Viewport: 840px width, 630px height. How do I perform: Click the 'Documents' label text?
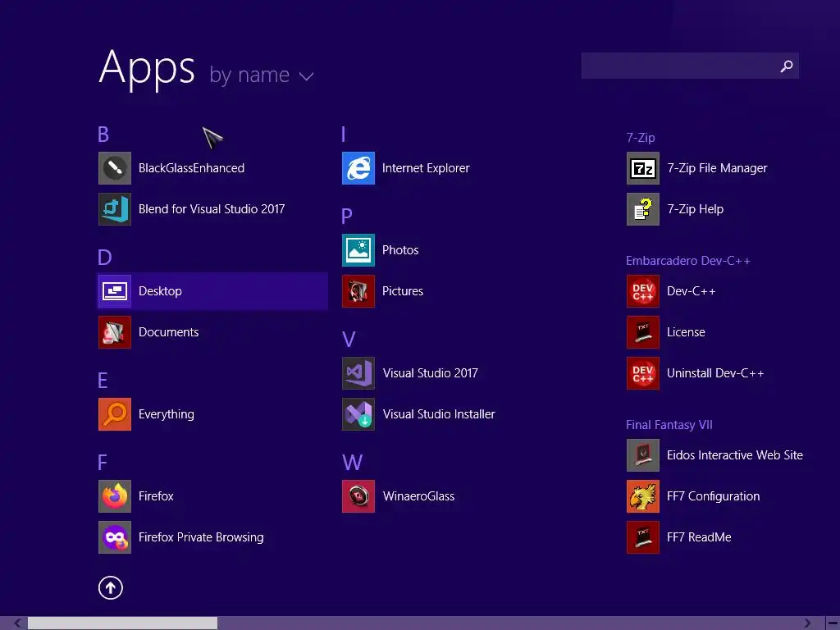pos(168,332)
